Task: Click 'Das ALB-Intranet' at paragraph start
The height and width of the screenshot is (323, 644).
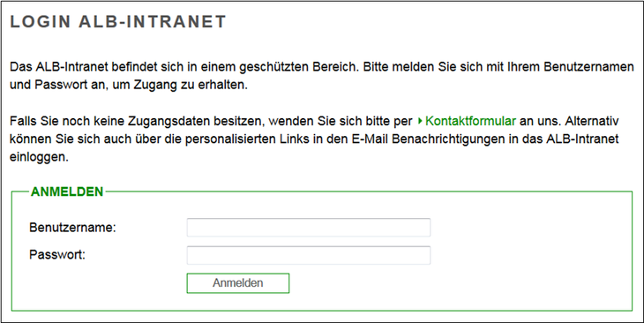Action: point(59,67)
